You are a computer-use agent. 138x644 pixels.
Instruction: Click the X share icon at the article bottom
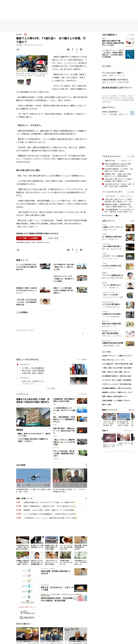tap(77, 250)
